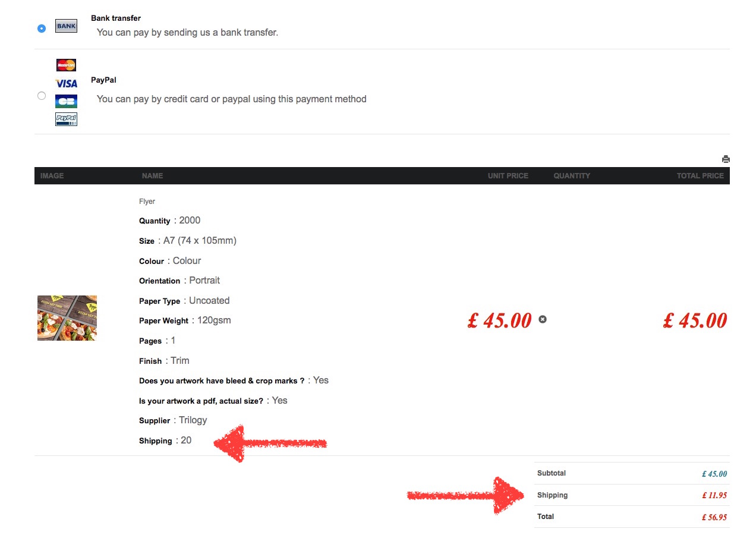This screenshot has width=756, height=541.
Task: Click the BANK payment icon
Action: point(66,26)
